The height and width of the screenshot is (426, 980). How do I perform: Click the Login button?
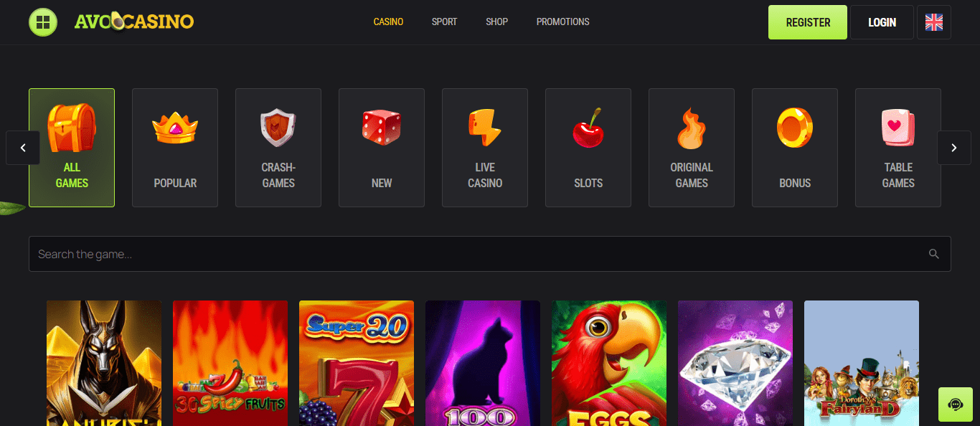(882, 22)
